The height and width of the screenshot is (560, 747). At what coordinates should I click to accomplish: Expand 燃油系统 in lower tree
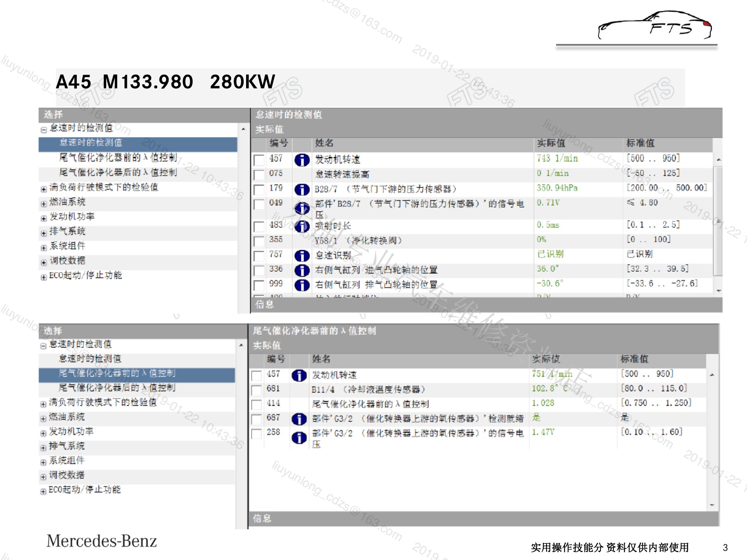(43, 419)
